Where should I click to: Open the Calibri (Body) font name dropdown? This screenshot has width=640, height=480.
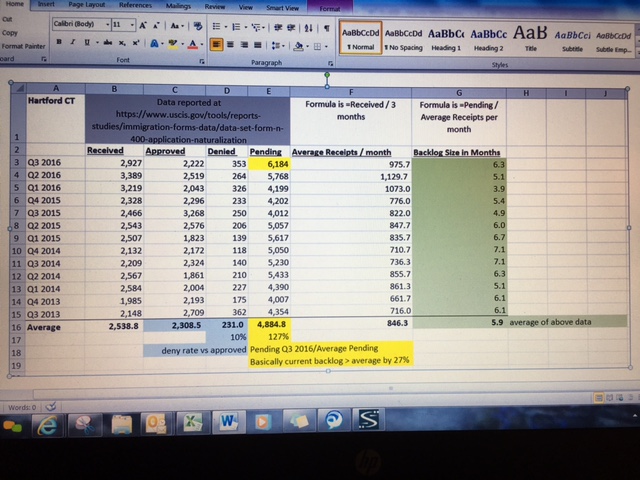click(82, 24)
